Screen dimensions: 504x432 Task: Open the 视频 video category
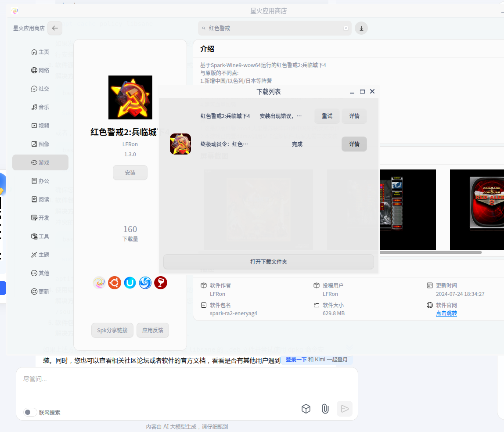40,126
